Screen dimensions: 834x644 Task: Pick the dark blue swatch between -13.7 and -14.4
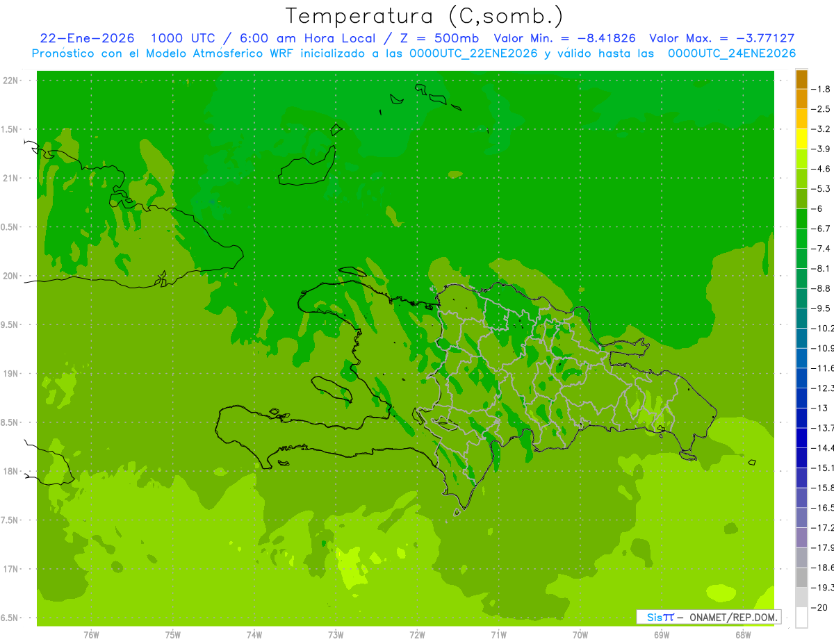click(801, 438)
